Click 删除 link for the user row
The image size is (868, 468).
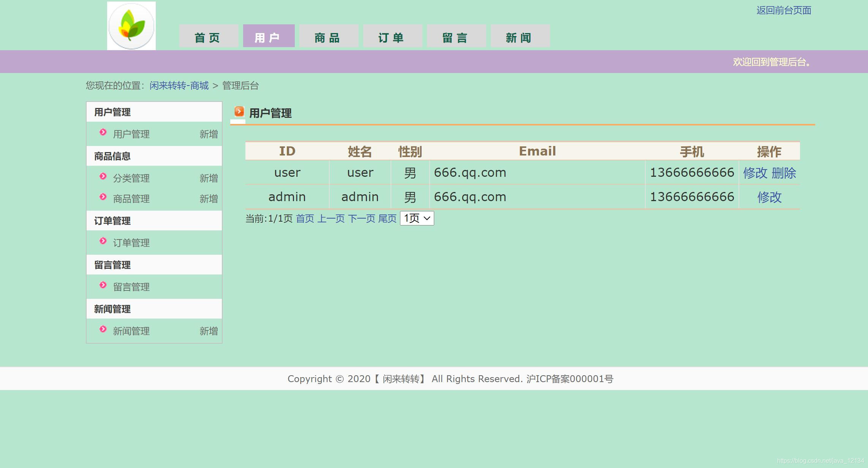click(784, 173)
